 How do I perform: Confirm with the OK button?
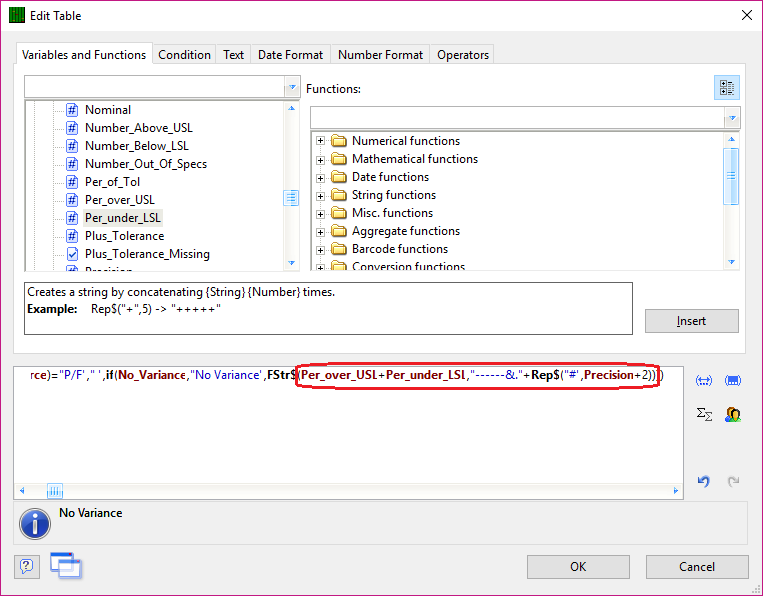point(578,567)
